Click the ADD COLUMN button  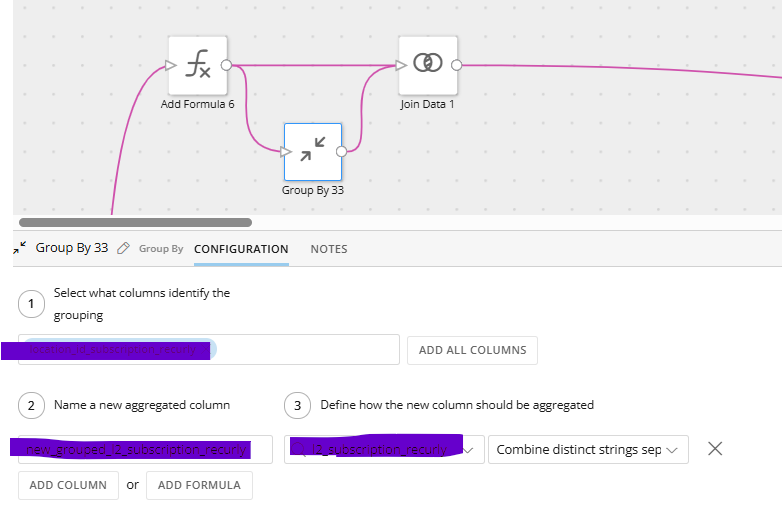pyautogui.click(x=68, y=485)
